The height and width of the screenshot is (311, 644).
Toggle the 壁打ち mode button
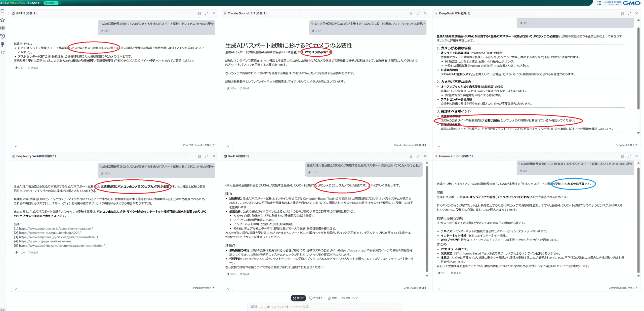[x=299, y=298]
